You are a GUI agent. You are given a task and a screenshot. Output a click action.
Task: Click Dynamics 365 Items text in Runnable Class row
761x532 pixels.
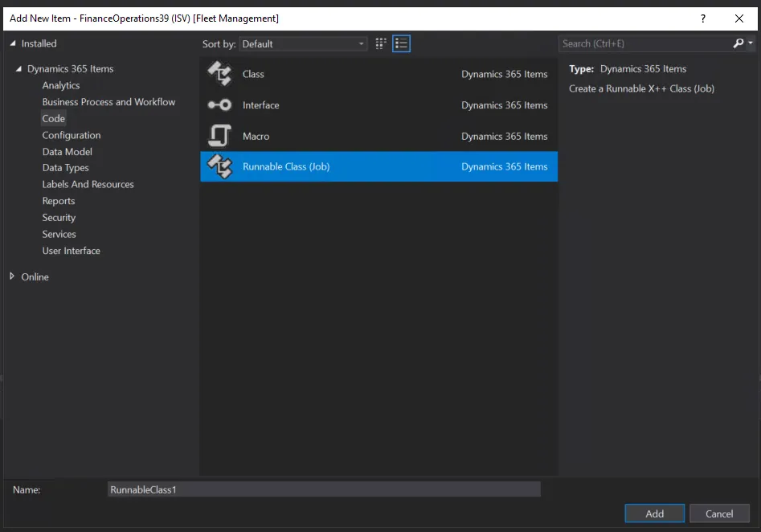(505, 166)
